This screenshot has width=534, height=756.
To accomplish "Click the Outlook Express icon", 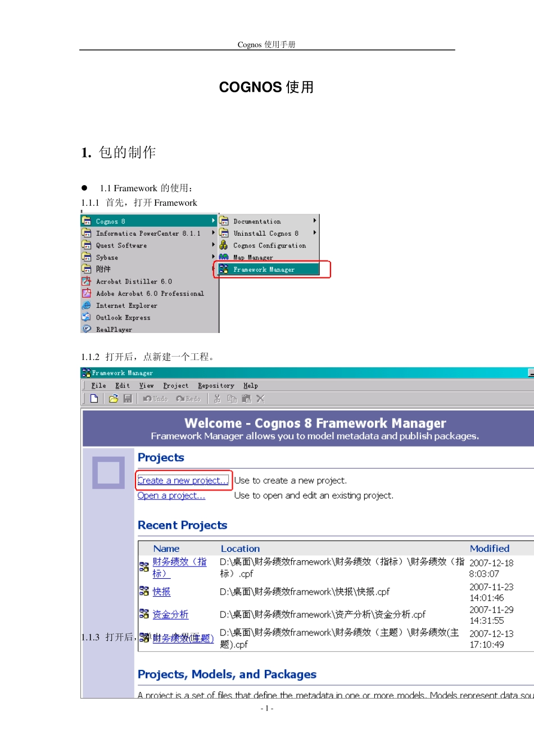I will pyautogui.click(x=87, y=317).
